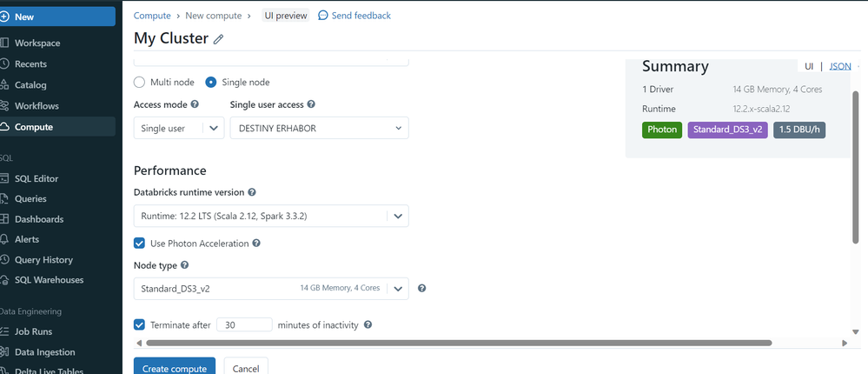Viewport: 868px width, 374px height.
Task: Click the Standard_DS3_v2 purple tag in Summary
Action: point(727,130)
